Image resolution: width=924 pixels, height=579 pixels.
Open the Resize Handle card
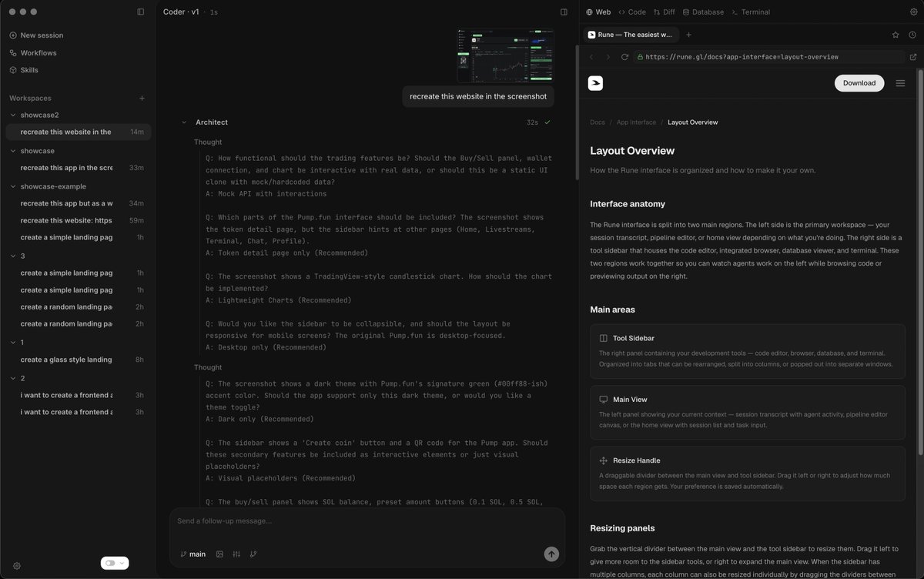pos(748,474)
